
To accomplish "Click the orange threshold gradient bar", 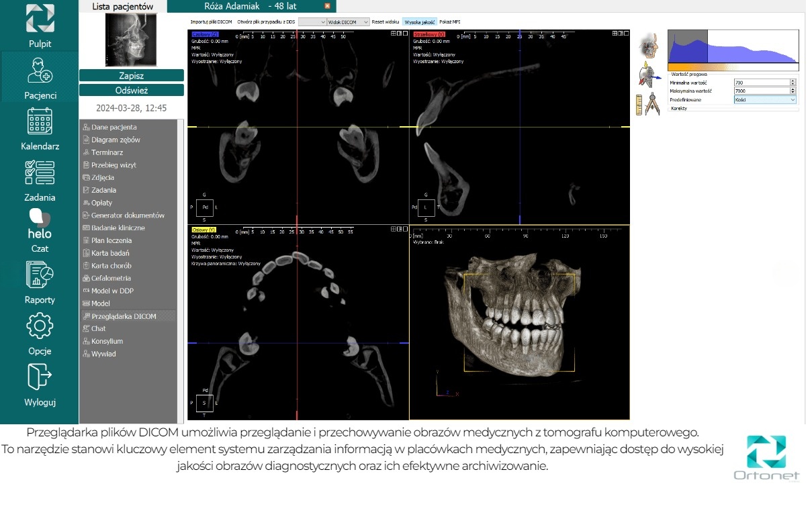I will tap(733, 67).
